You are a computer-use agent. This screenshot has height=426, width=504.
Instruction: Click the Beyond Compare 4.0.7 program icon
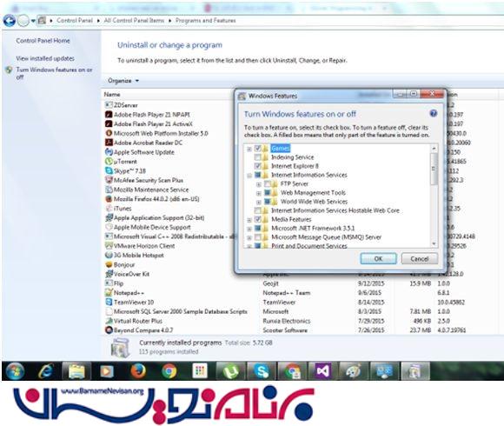coord(109,330)
